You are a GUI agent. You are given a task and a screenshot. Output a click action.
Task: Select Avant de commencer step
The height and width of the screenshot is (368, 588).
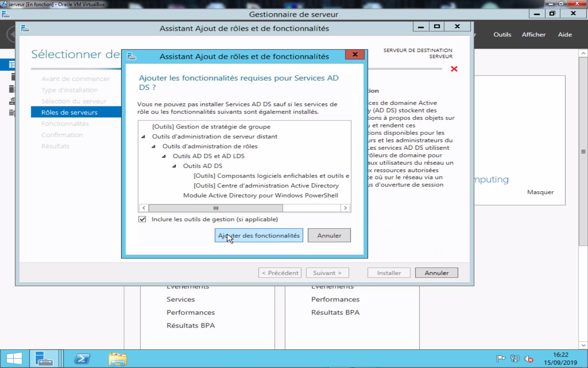[x=76, y=79]
